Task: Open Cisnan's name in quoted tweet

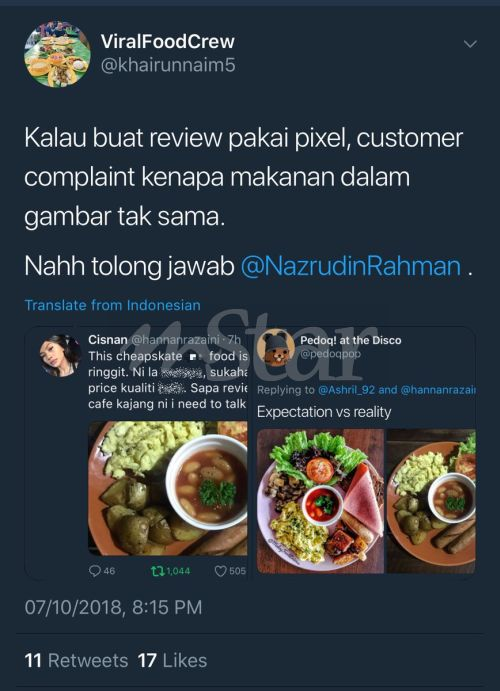Action: coord(108,340)
